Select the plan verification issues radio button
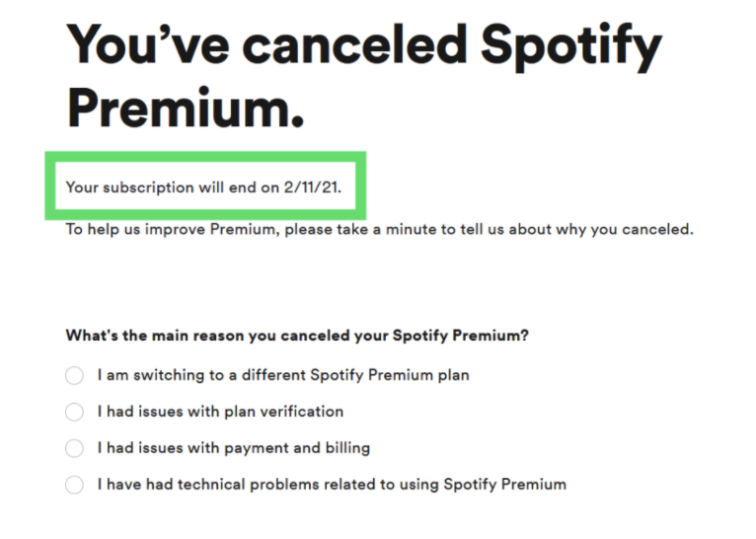The width and height of the screenshot is (756, 539). click(x=74, y=412)
